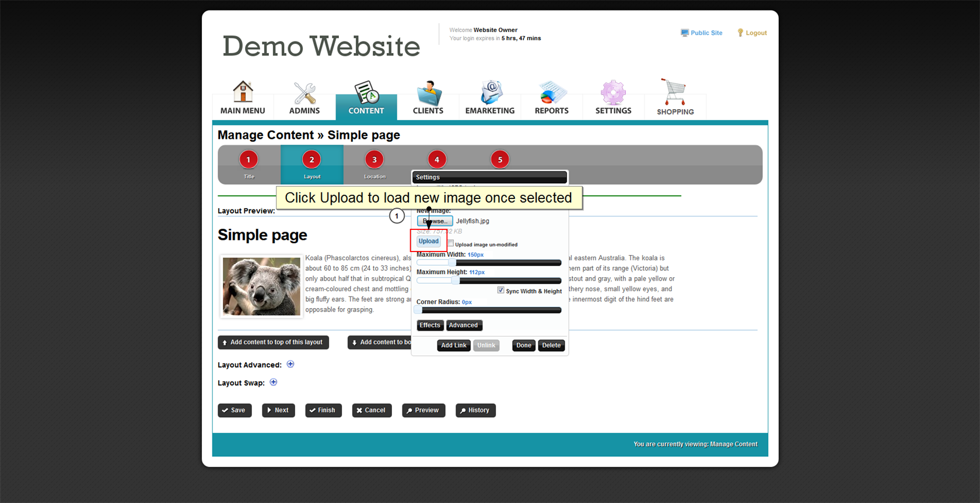Open the Clients section icon
980x503 pixels.
click(x=428, y=93)
